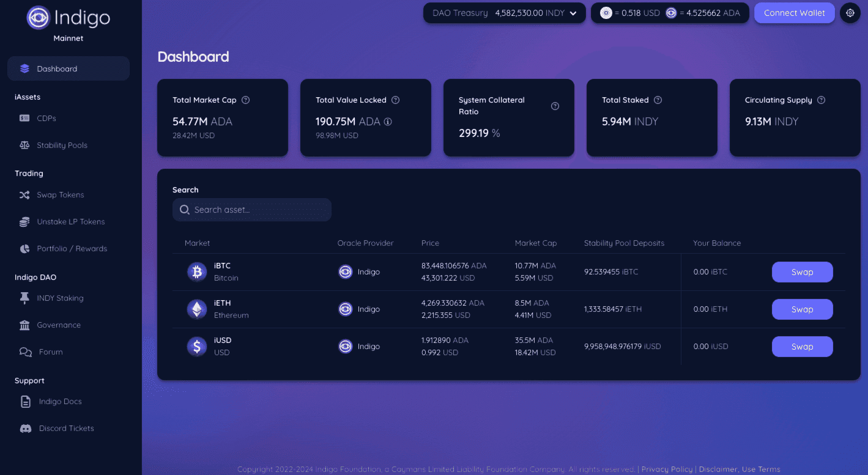This screenshot has height=475, width=868.
Task: Click the iBTC Bitcoin asset icon
Action: pos(196,271)
